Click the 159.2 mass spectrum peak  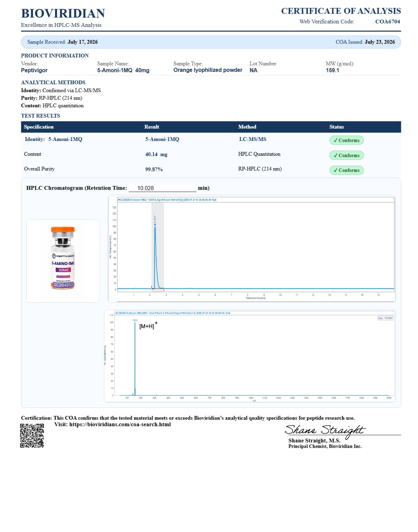click(135, 358)
